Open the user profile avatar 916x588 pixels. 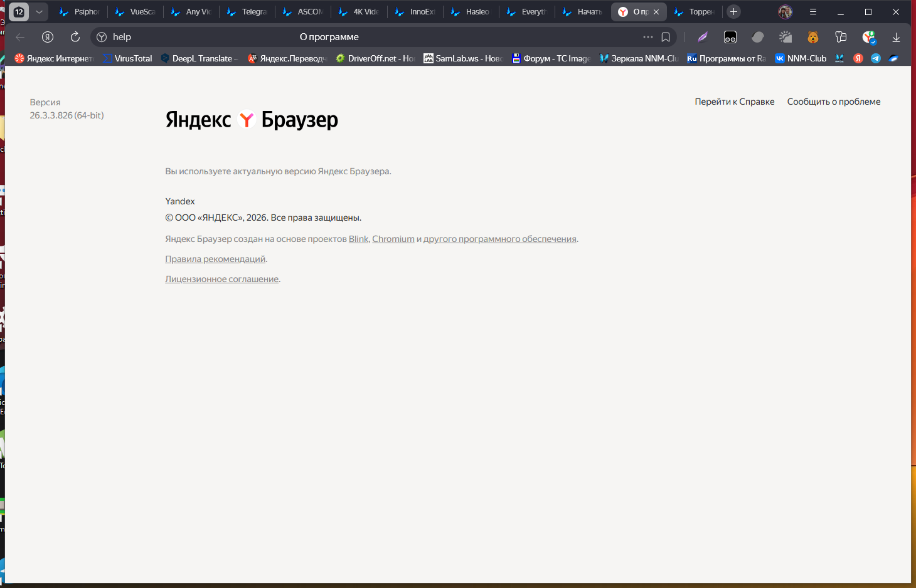coord(785,12)
